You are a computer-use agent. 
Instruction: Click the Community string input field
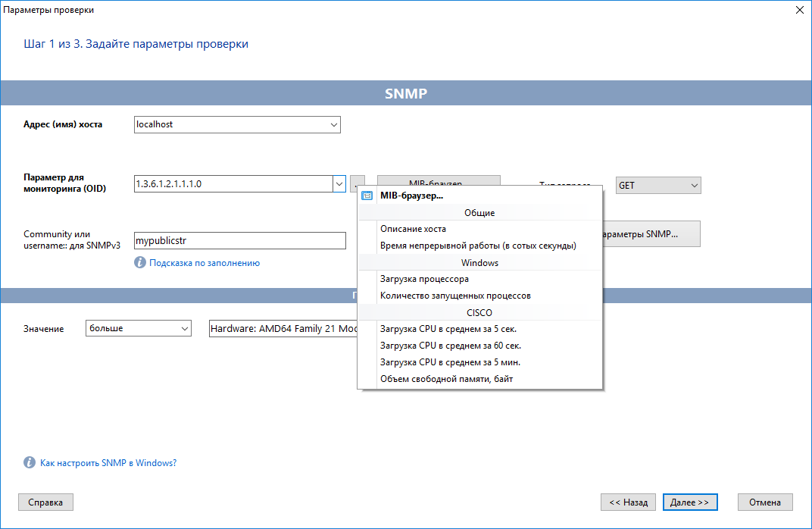click(239, 241)
